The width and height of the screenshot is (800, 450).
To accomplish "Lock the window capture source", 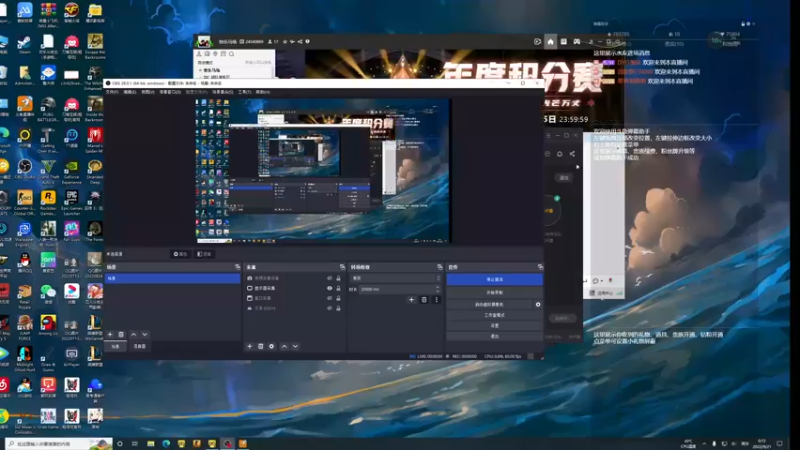I will (338, 298).
